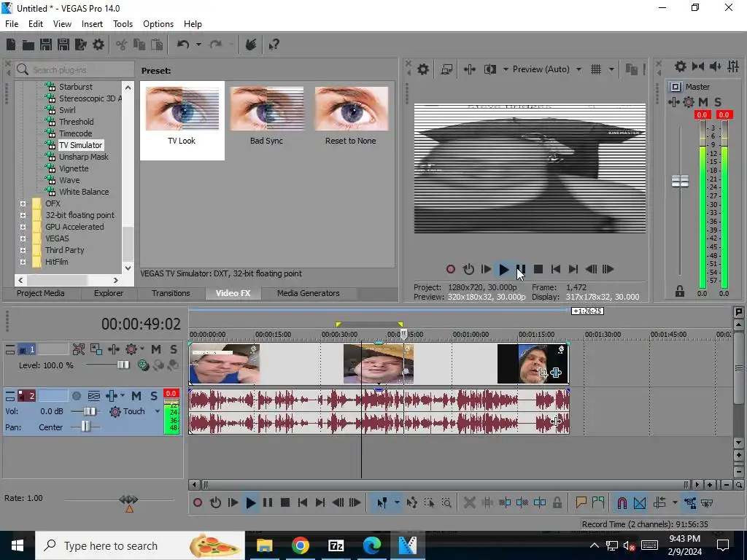This screenshot has width=747, height=560.
Task: Click Preview on External Monitor icon
Action: (x=446, y=69)
